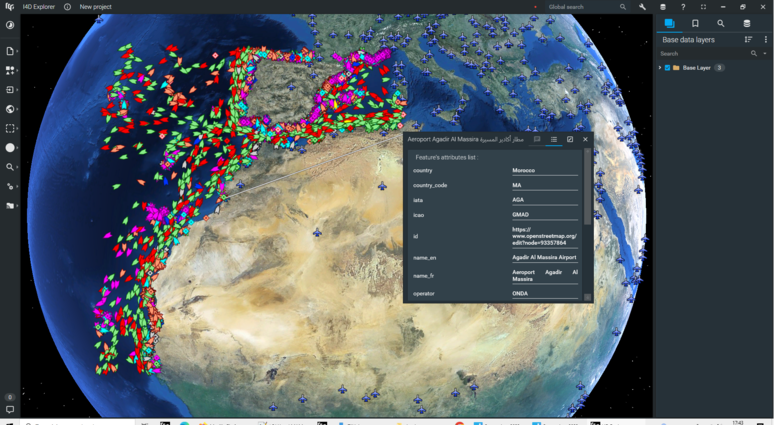Open the help question mark icon
The image size is (780, 425).
pos(683,7)
